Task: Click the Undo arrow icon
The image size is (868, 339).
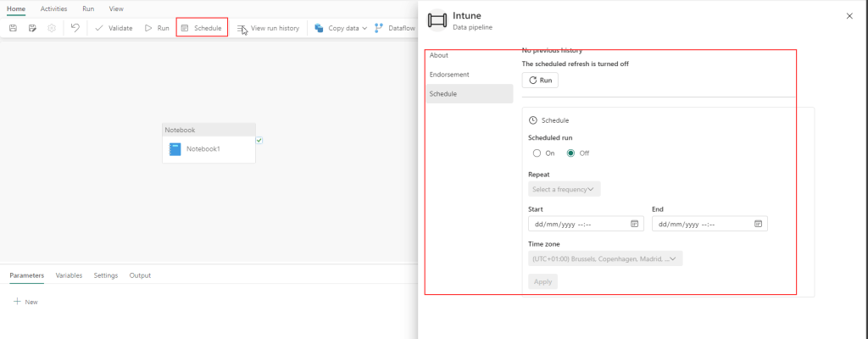Action: coord(75,28)
